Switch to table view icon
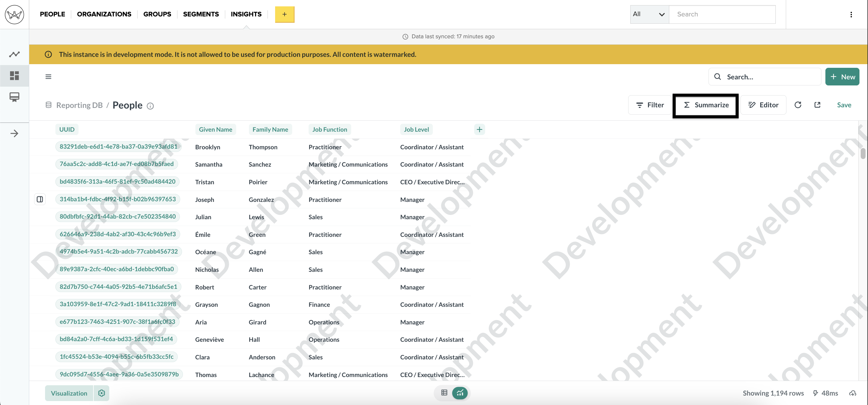 444,393
